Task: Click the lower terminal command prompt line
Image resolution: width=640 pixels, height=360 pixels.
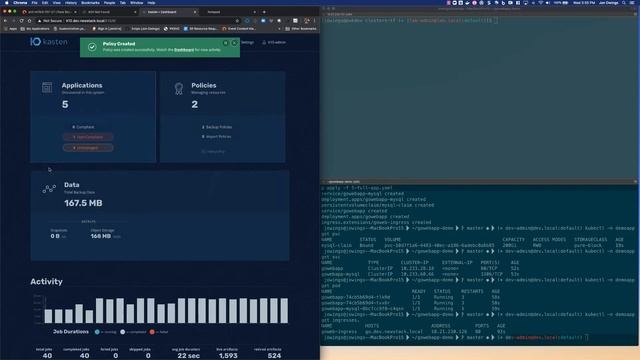Action: (455, 337)
